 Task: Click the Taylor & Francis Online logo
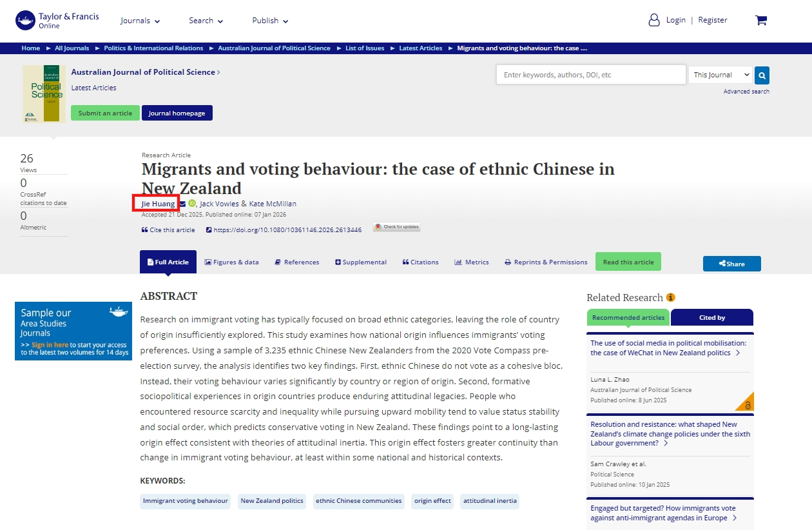(57, 20)
